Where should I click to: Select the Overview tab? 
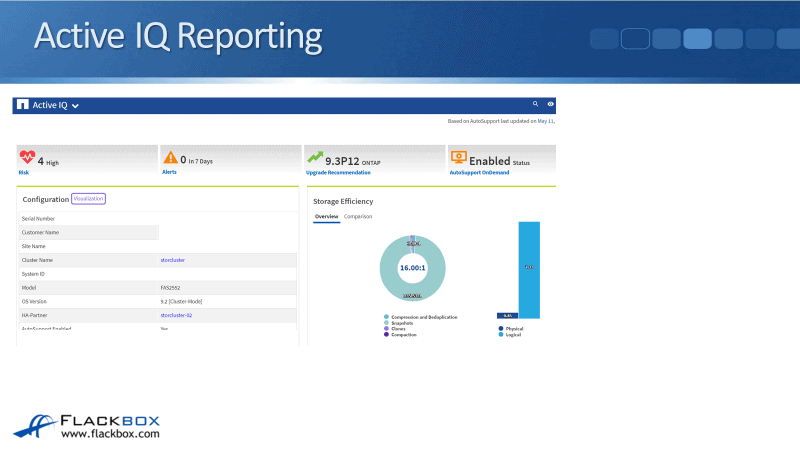pos(326,216)
